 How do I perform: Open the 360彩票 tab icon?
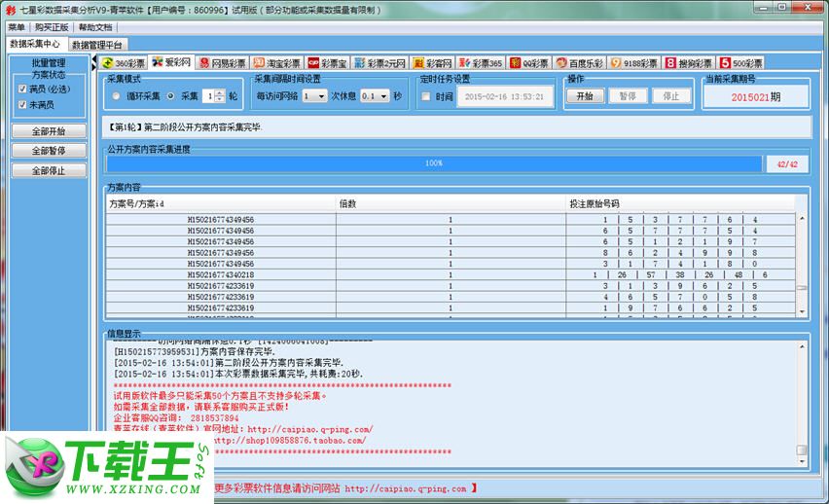(x=108, y=62)
